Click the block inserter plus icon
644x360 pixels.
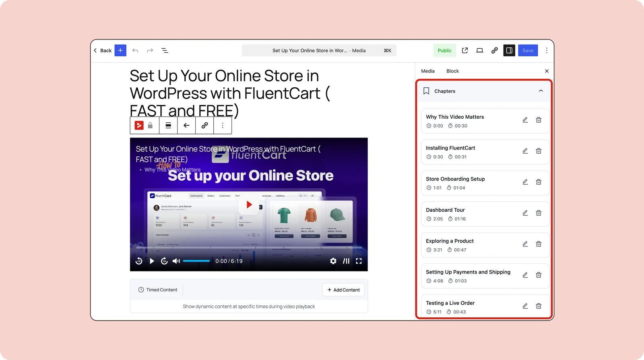(x=120, y=50)
